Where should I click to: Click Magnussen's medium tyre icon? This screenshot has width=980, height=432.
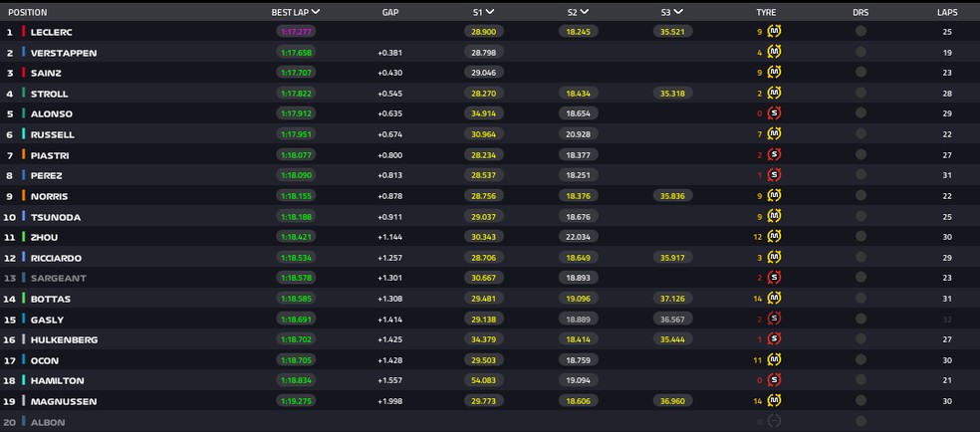(x=775, y=400)
